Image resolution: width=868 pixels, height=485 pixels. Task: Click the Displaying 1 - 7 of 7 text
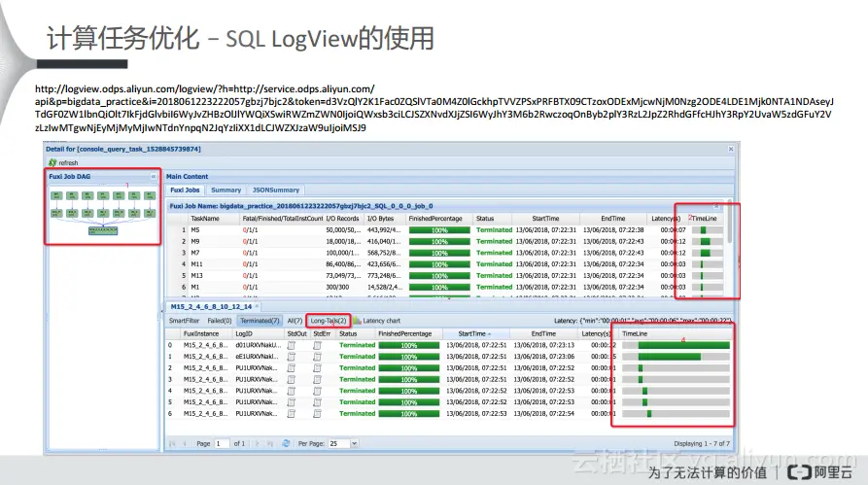[702, 443]
